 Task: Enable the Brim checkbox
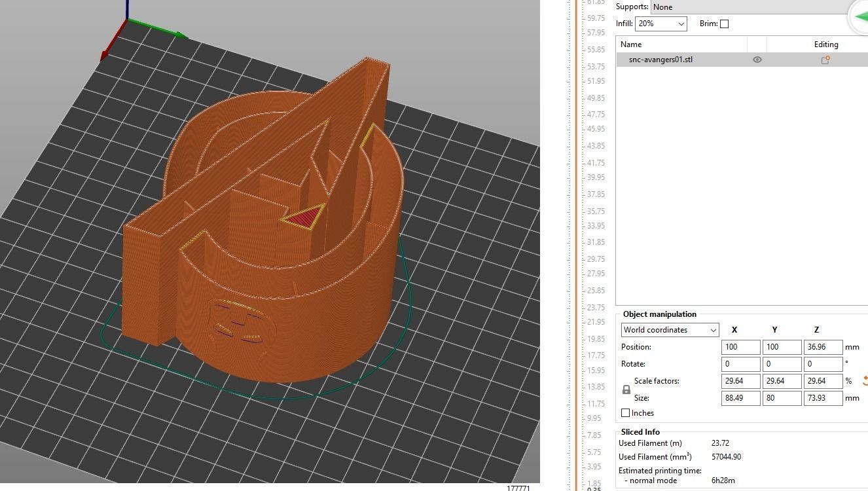point(724,24)
